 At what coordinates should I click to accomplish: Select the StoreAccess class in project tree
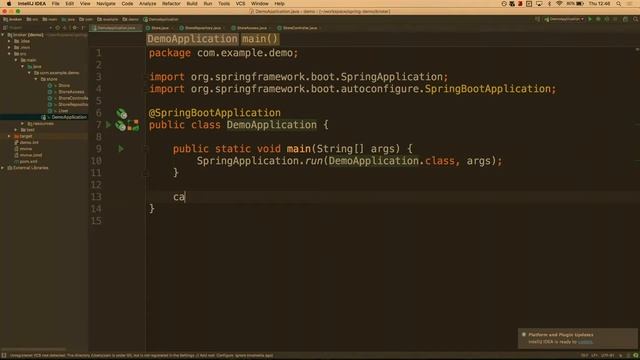pos(71,92)
